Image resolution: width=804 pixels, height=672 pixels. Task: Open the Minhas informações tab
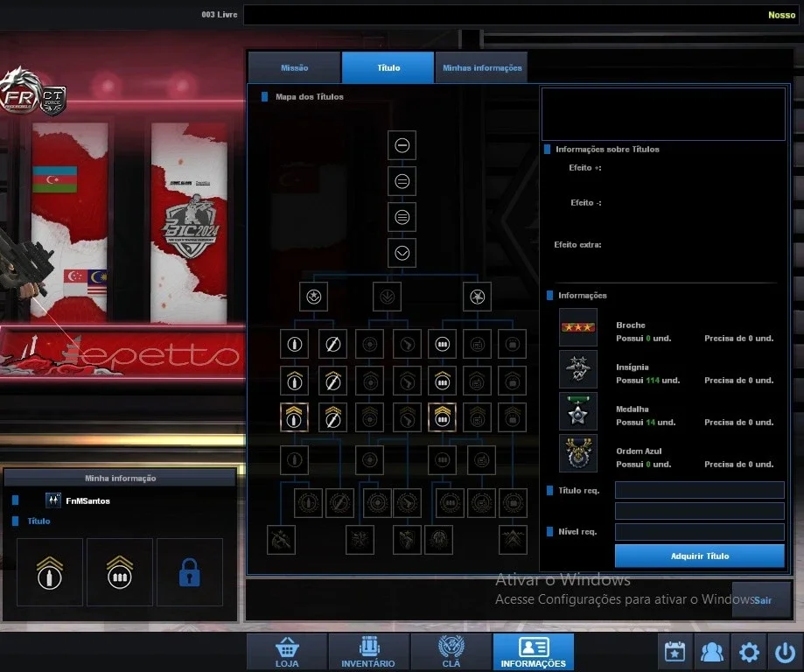pyautogui.click(x=481, y=67)
